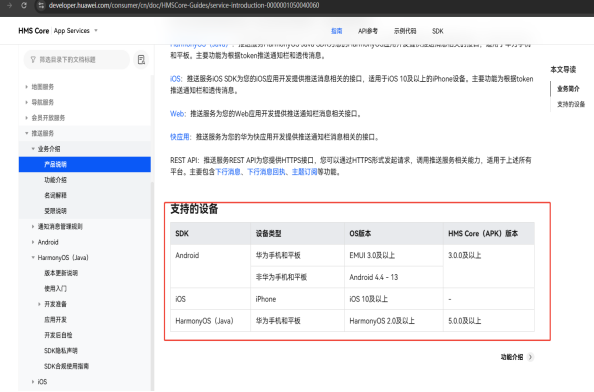Expand the 开发准备 sidebar node
This screenshot has width=594, height=392.
point(39,304)
